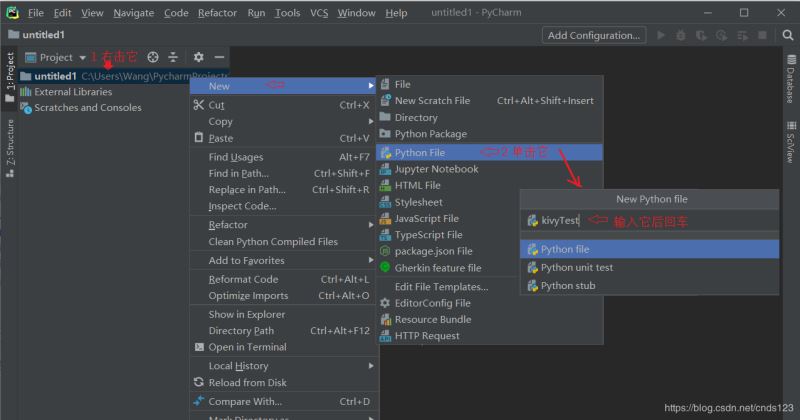Click Compare With... entry
This screenshot has width=800, height=420.
[x=283, y=402]
